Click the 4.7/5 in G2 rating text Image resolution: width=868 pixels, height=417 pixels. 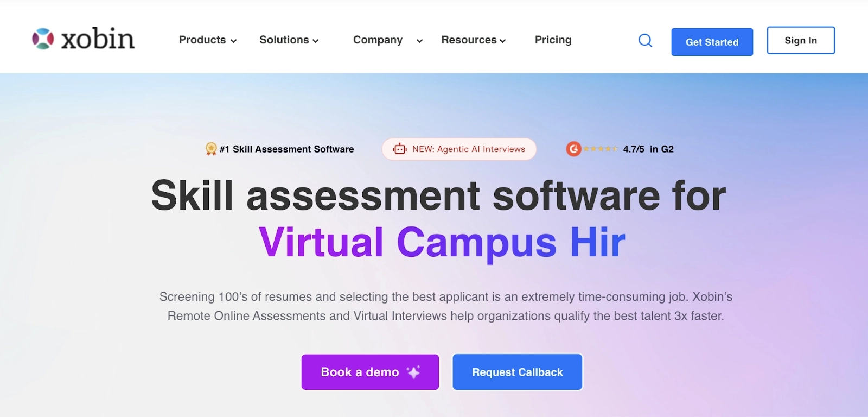[x=648, y=149]
